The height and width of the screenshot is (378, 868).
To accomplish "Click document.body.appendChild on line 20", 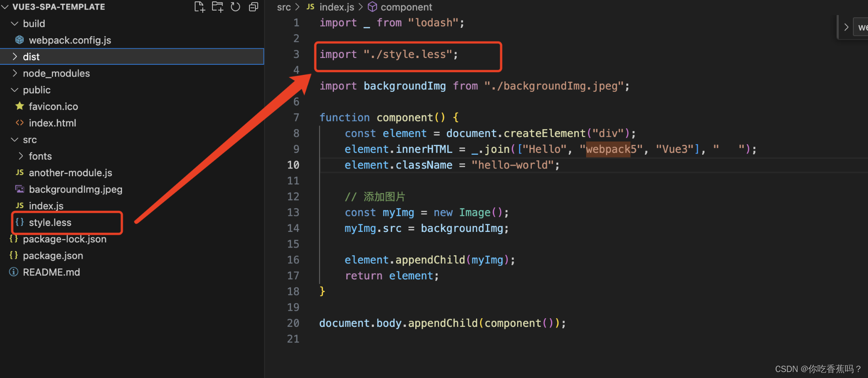I will pyautogui.click(x=398, y=323).
